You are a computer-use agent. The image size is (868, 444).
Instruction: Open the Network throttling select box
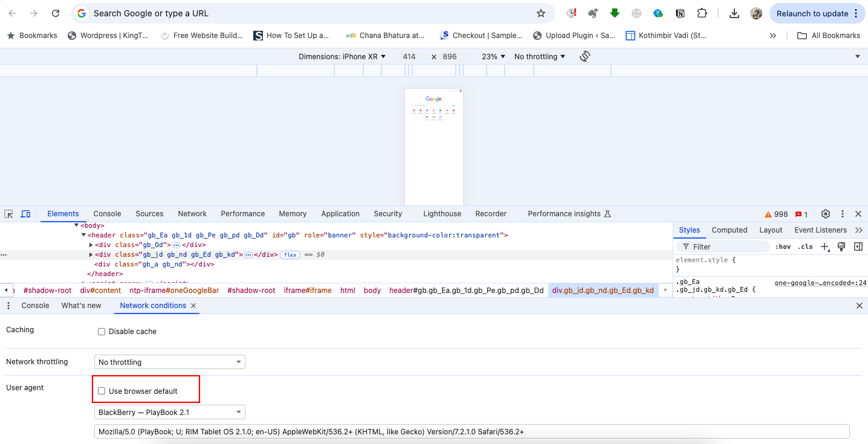point(170,362)
